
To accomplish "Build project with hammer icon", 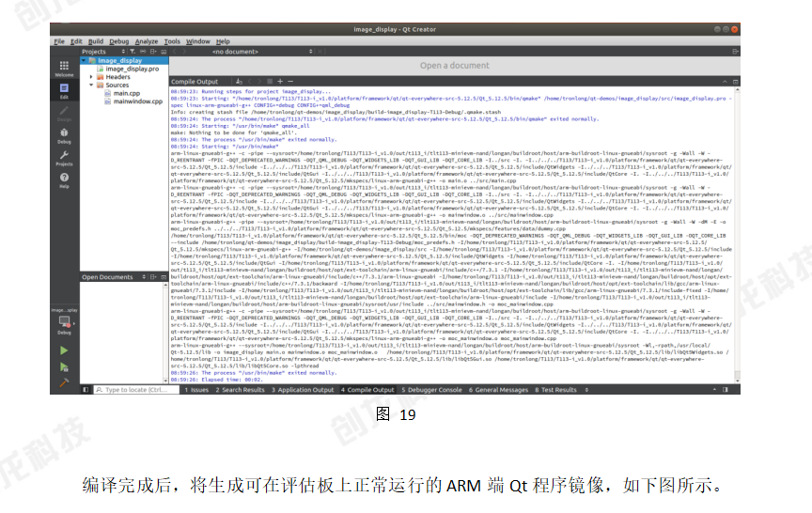I will [x=64, y=382].
